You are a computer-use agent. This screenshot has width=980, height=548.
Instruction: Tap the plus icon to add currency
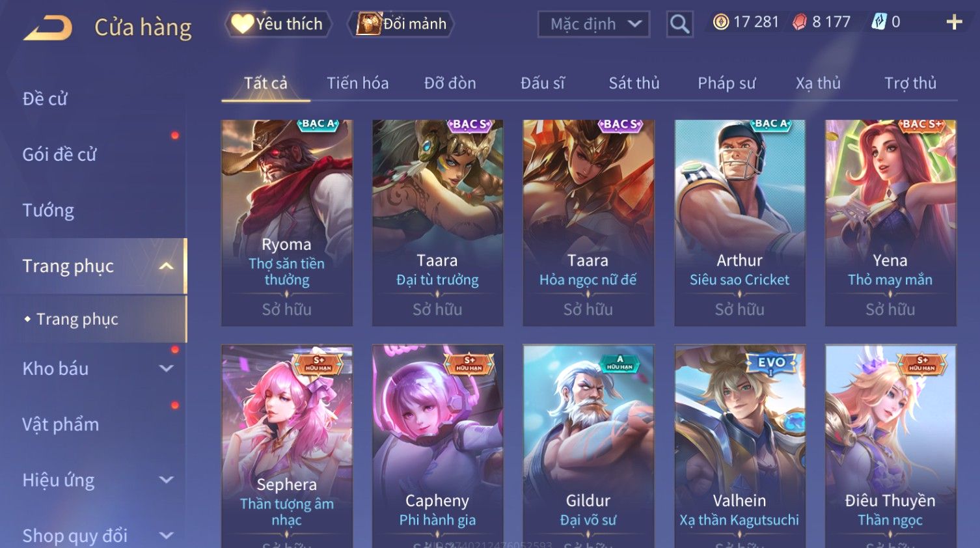point(954,22)
